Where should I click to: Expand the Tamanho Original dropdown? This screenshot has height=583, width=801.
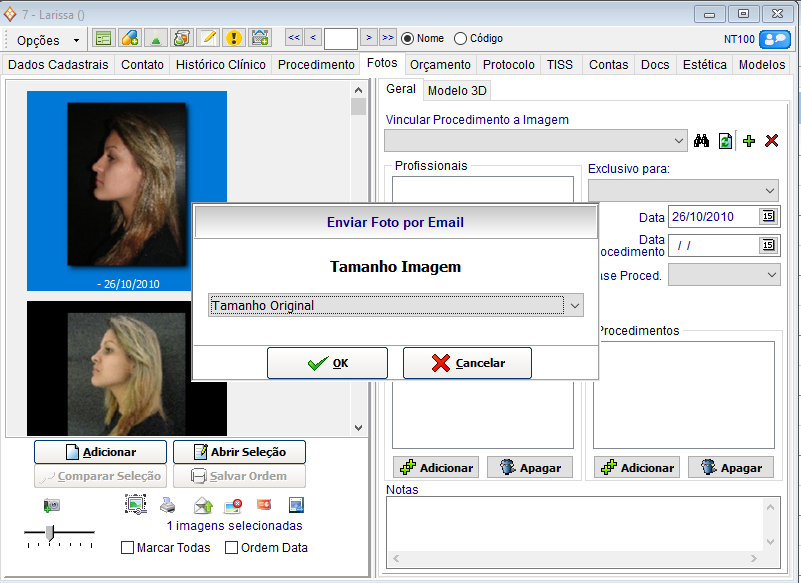[574, 305]
